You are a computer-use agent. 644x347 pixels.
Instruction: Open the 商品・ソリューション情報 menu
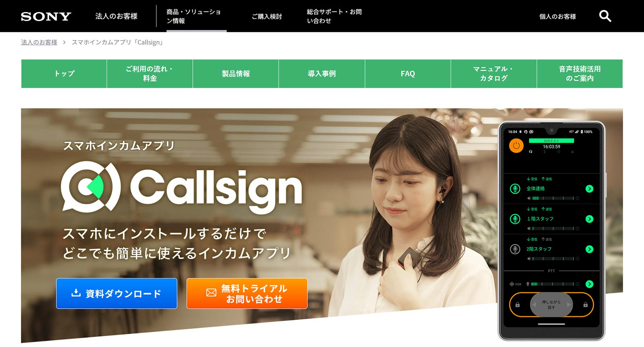click(x=194, y=16)
